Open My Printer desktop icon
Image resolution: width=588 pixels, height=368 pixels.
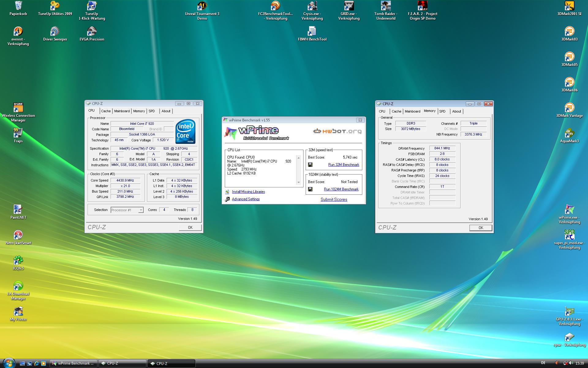click(x=18, y=314)
